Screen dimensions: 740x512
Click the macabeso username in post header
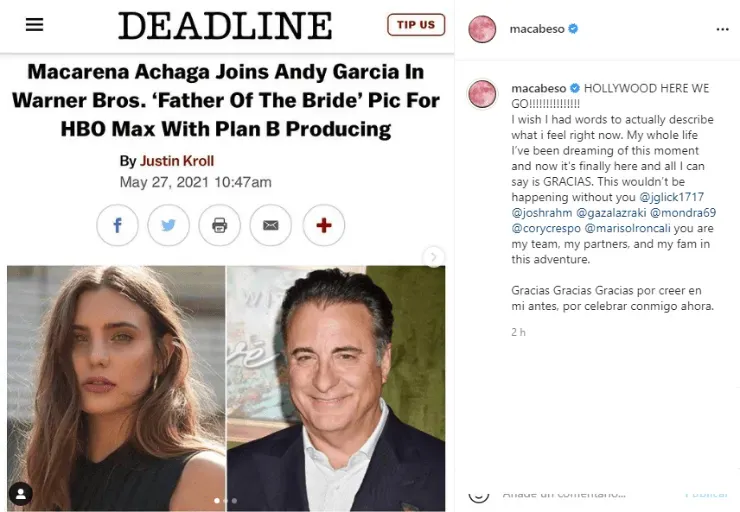[x=531, y=29]
